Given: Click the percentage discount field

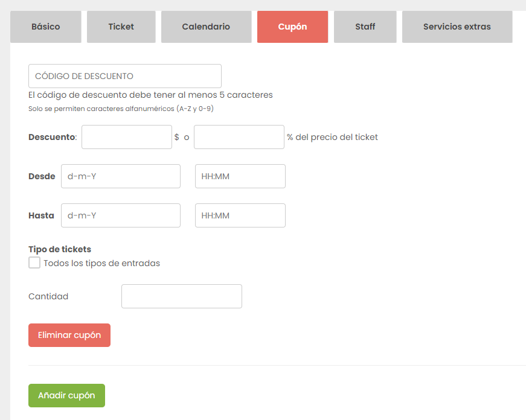Looking at the screenshot, I should (x=239, y=137).
